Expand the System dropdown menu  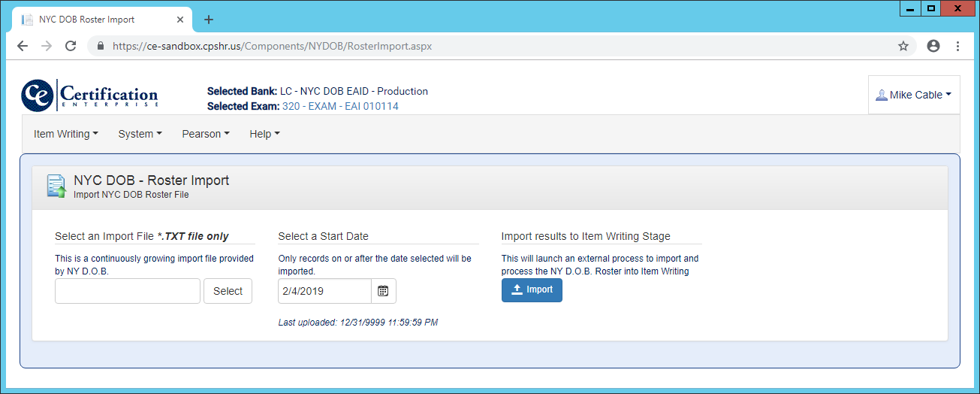click(x=140, y=134)
